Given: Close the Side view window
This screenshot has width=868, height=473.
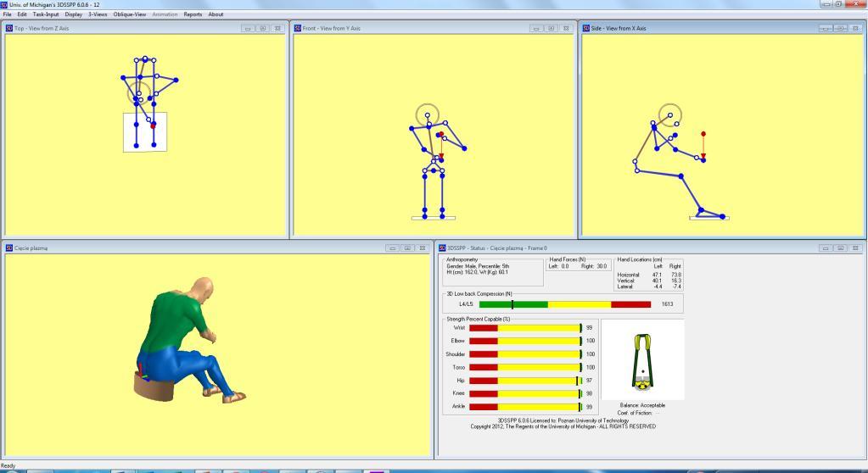Looking at the screenshot, I should coord(855,28).
